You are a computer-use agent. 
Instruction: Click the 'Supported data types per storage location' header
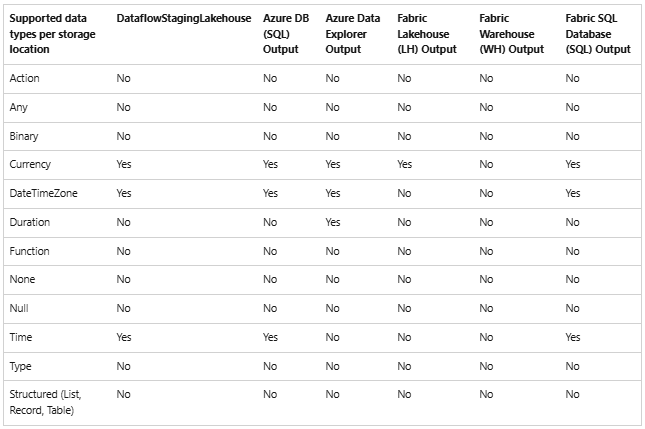[49, 34]
